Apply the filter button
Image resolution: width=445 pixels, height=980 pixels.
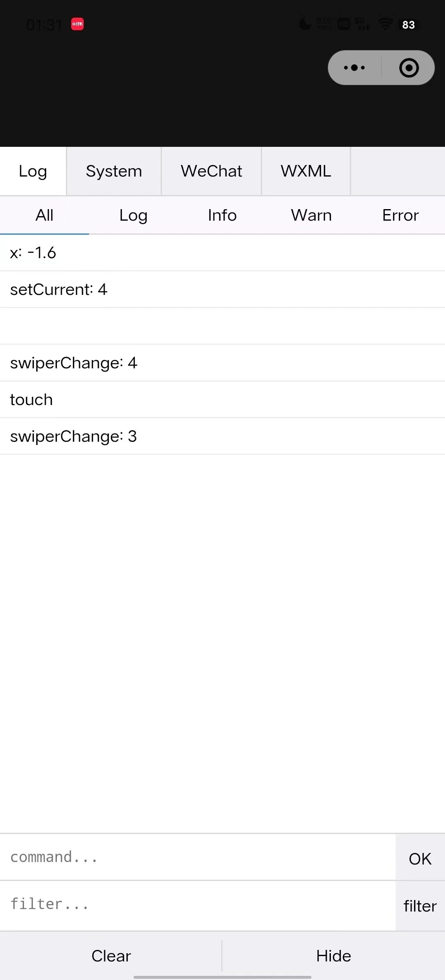[x=420, y=906]
